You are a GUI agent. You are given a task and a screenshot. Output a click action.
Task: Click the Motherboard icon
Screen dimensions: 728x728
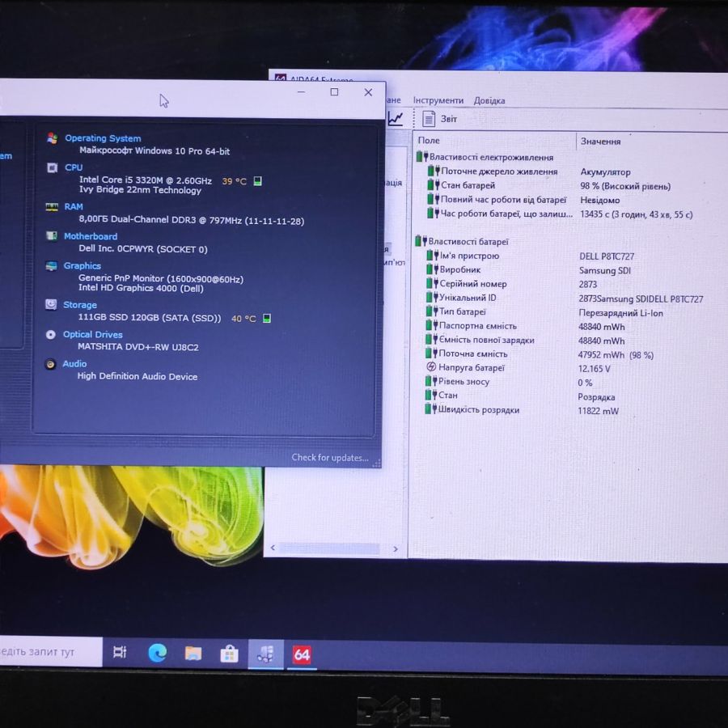(x=52, y=236)
